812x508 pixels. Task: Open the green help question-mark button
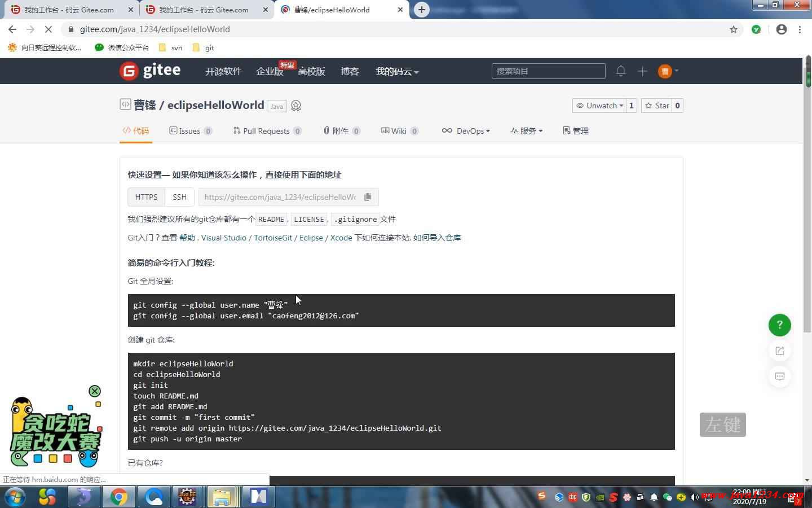tap(780, 325)
